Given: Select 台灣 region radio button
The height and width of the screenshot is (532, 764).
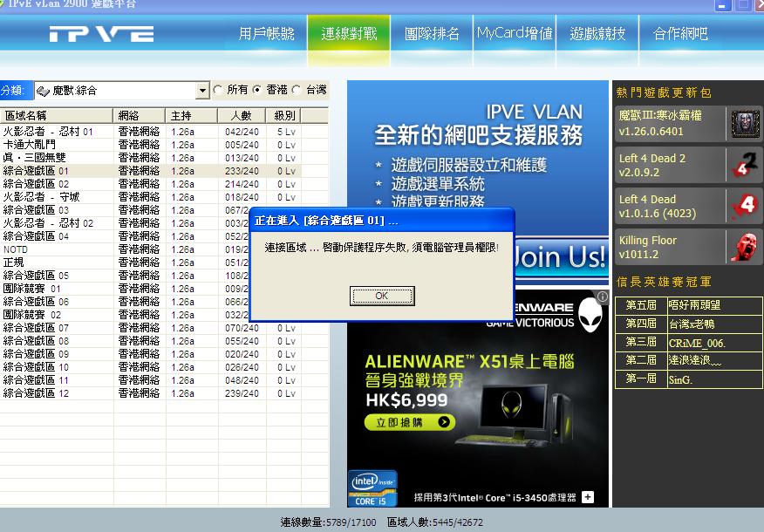Looking at the screenshot, I should tap(296, 90).
